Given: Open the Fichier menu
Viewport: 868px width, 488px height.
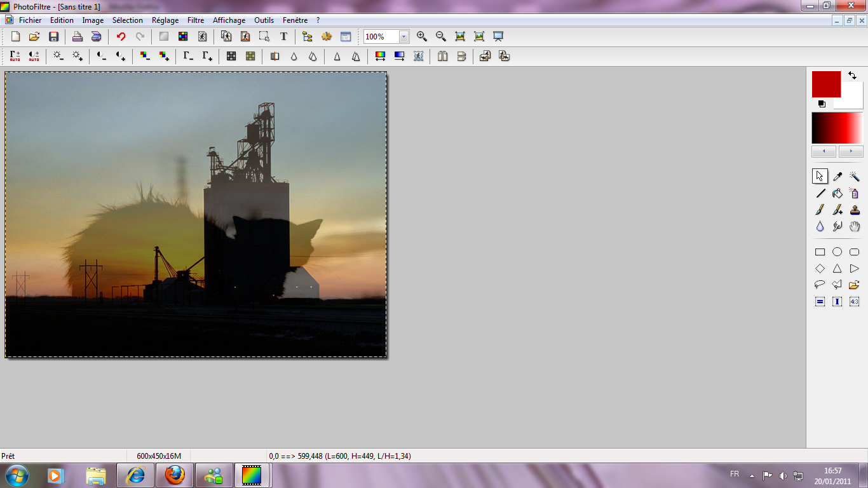Looking at the screenshot, I should [30, 20].
